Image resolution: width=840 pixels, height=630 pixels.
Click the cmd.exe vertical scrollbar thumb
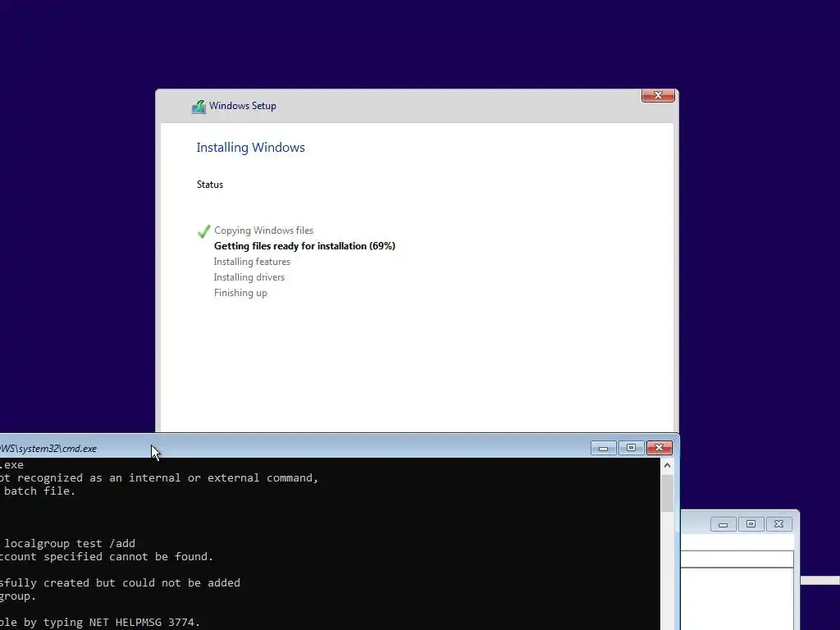click(667, 493)
